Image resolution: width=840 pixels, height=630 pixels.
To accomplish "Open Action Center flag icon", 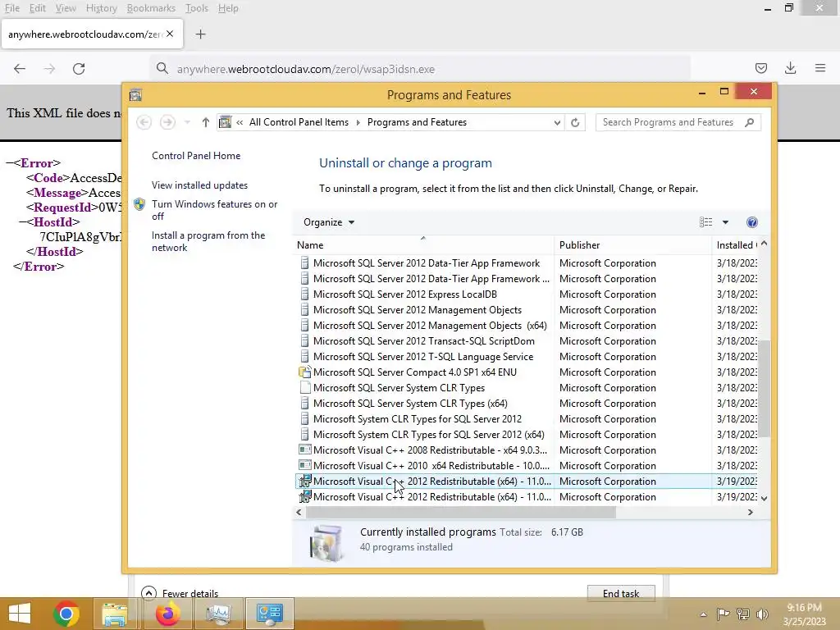I will tap(724, 614).
